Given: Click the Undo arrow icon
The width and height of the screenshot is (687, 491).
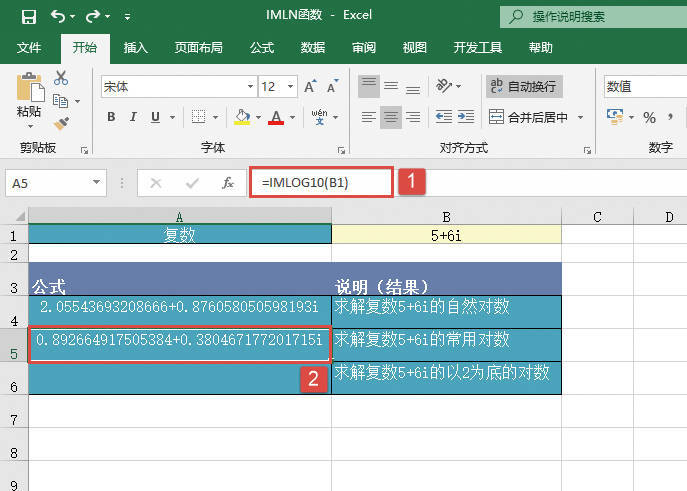Looking at the screenshot, I should tap(58, 17).
